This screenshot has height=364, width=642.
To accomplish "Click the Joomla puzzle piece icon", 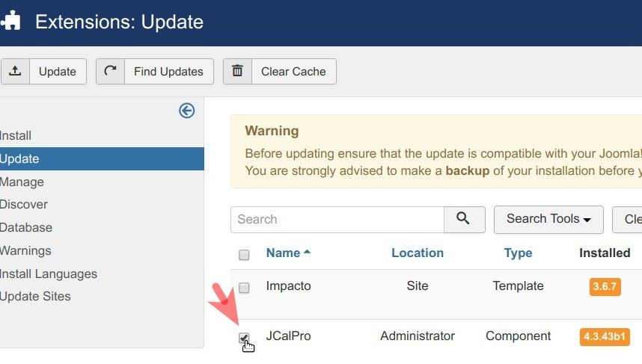I will pyautogui.click(x=10, y=20).
